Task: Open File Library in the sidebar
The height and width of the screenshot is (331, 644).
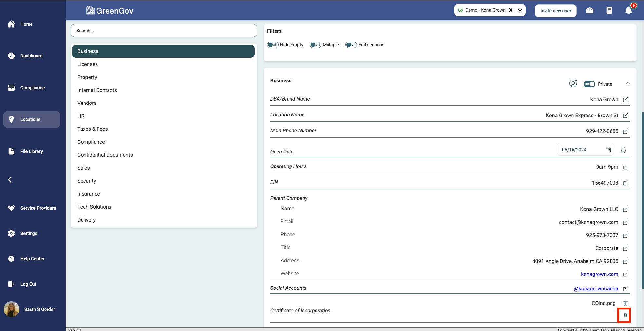Action: pyautogui.click(x=32, y=151)
